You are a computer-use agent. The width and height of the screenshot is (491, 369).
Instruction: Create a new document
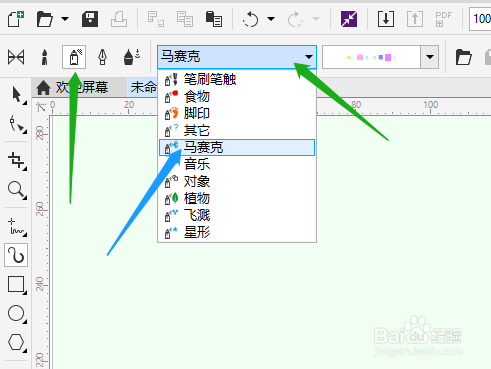(16, 19)
